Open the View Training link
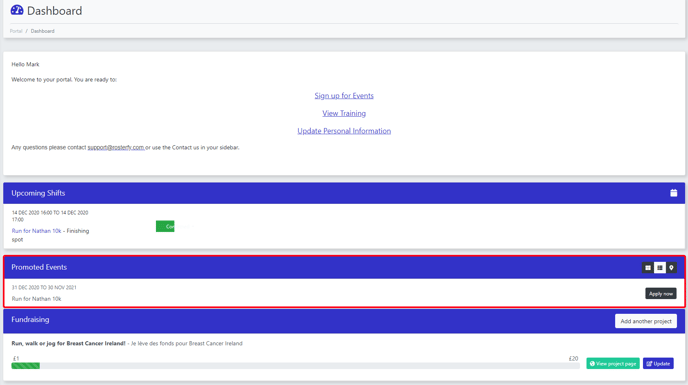 pyautogui.click(x=344, y=113)
